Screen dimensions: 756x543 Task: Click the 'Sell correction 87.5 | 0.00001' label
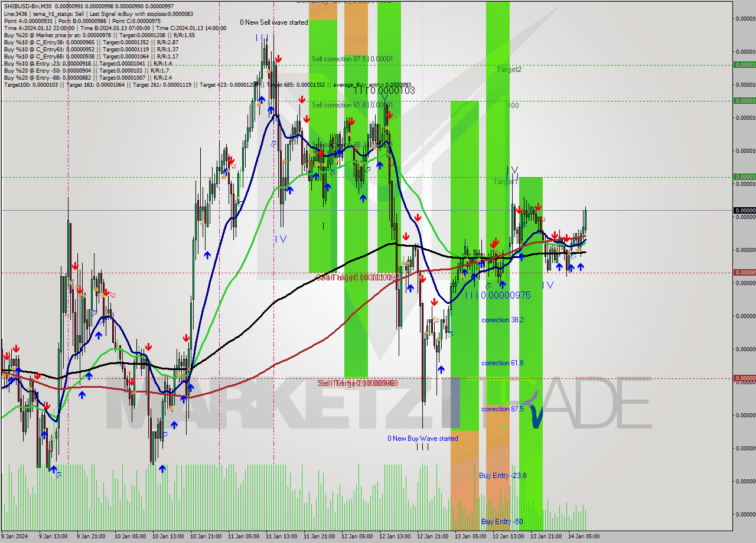point(352,59)
